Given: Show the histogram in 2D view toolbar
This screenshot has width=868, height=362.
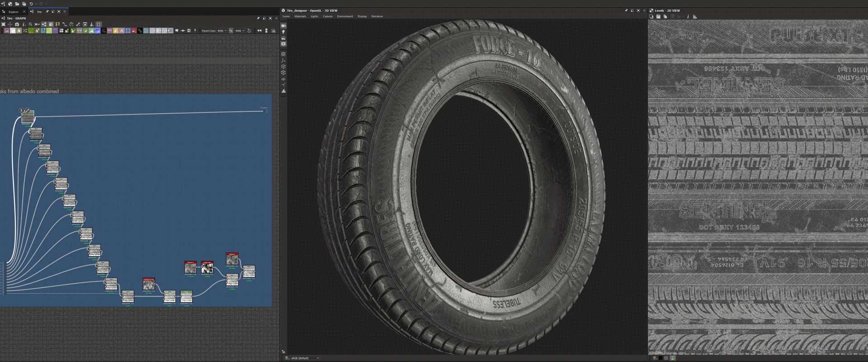Looking at the screenshot, I should click(695, 17).
